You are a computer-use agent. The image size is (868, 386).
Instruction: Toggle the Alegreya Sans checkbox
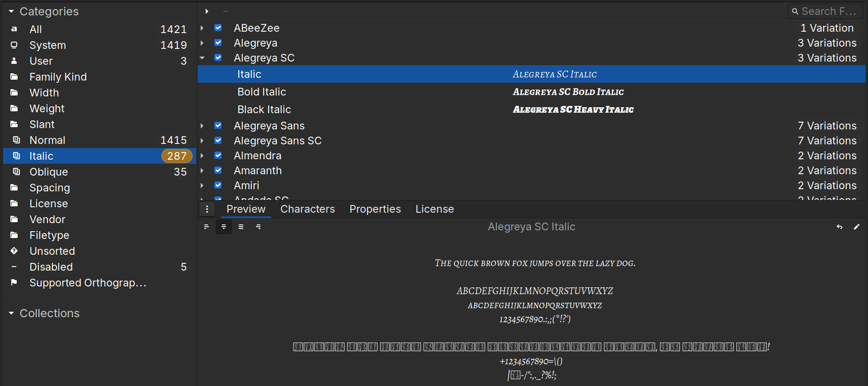tap(218, 125)
